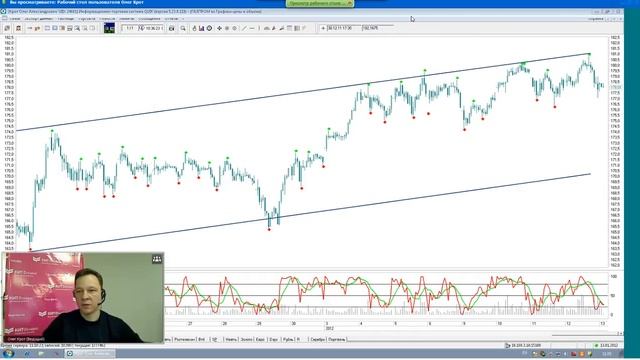Click the chart interval field showing 1:11
Screen dimensions: 640x360
click(x=130, y=28)
